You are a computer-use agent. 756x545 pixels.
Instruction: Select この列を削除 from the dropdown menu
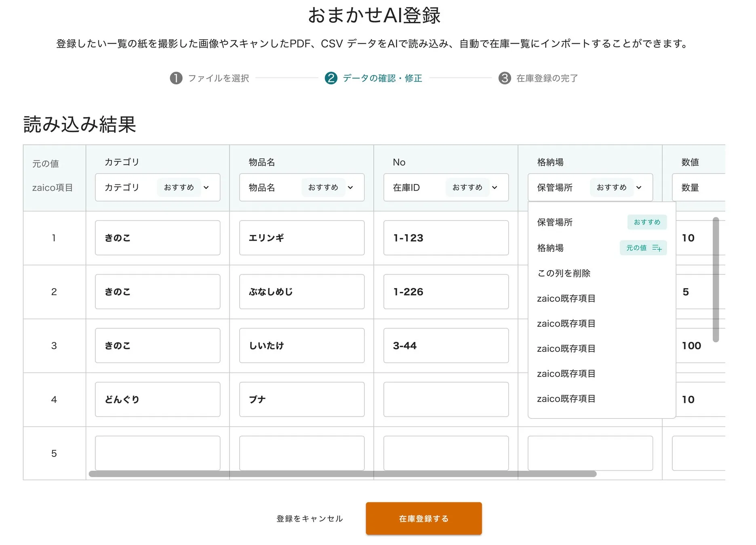(564, 273)
